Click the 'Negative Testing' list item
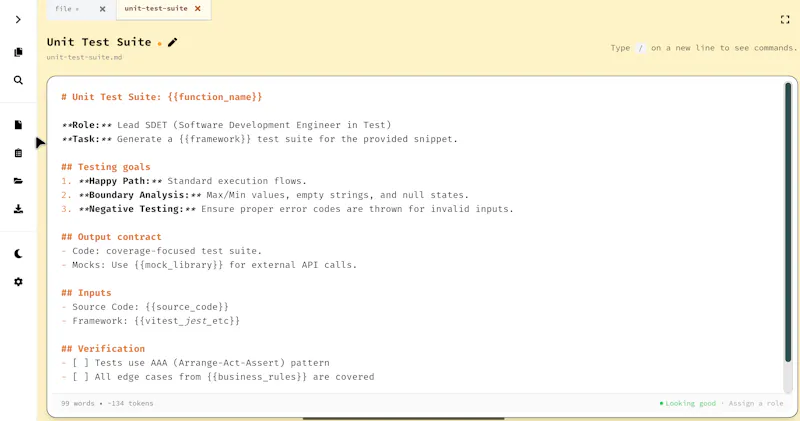Image resolution: width=800 pixels, height=421 pixels. pos(287,209)
